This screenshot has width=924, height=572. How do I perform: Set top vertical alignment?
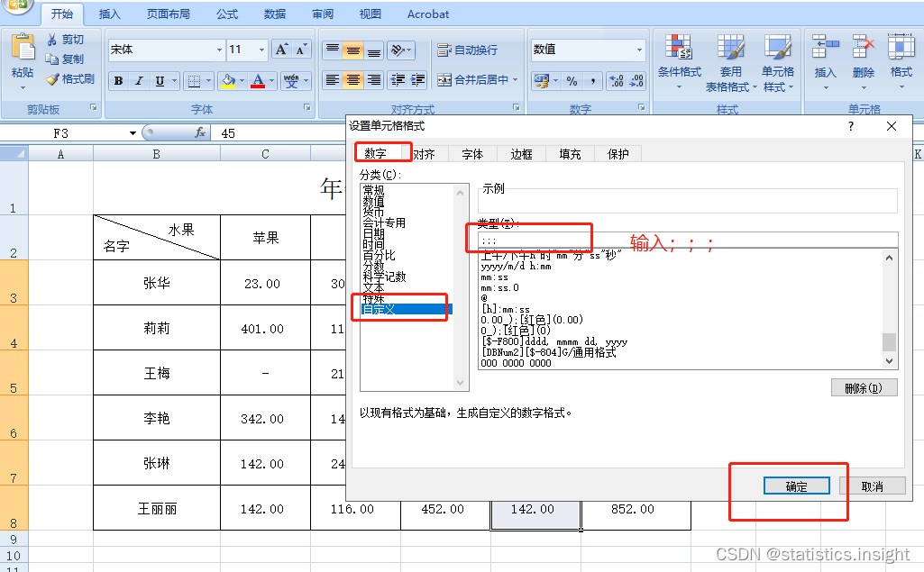[x=333, y=50]
